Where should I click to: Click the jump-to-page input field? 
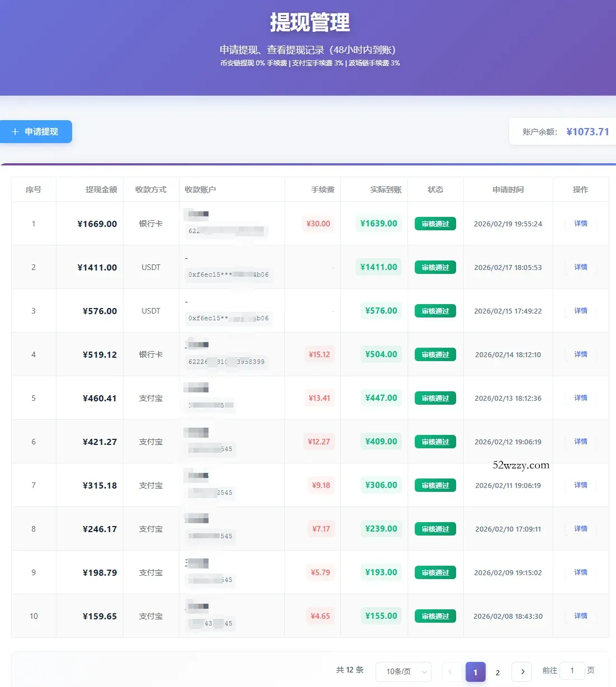[572, 671]
